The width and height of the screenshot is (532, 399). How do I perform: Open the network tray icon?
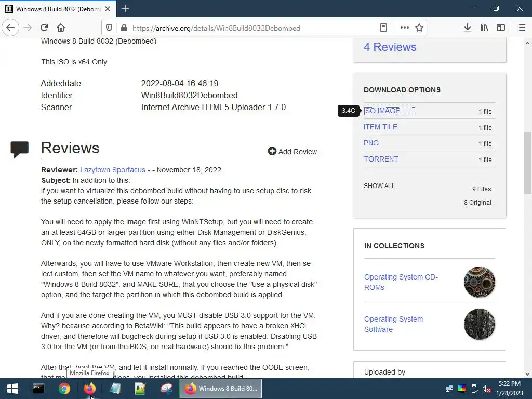pyautogui.click(x=449, y=389)
